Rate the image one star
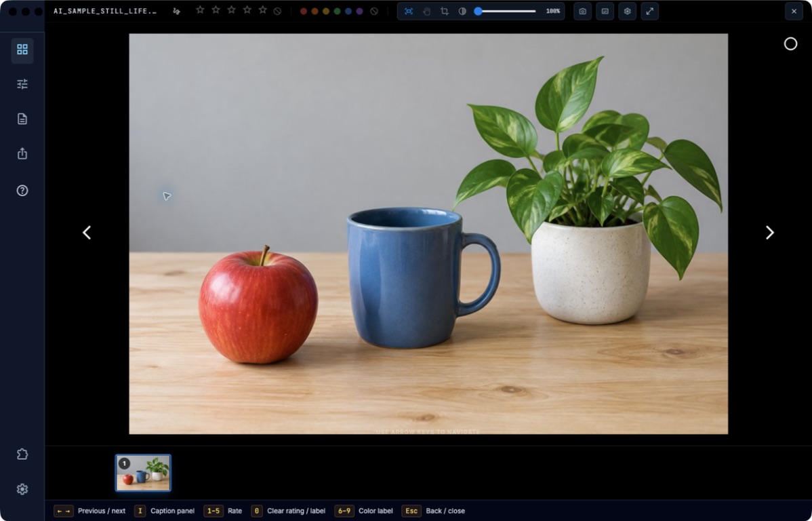This screenshot has height=521, width=812. [x=200, y=10]
